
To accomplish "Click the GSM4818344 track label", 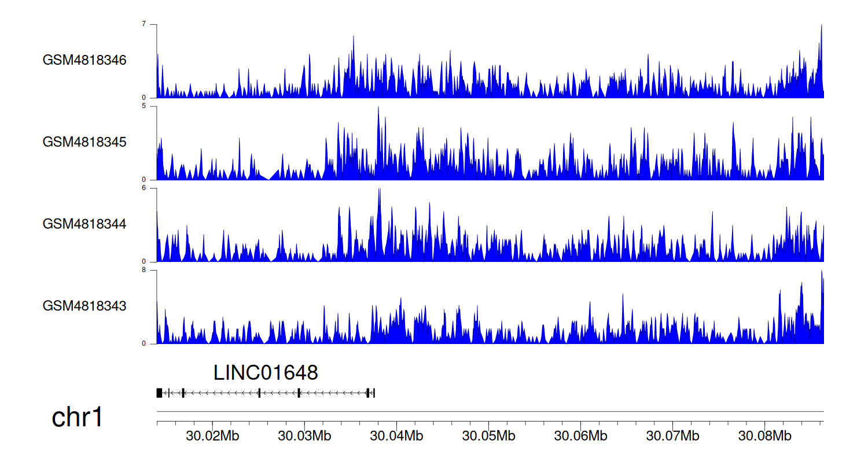I will [x=84, y=224].
